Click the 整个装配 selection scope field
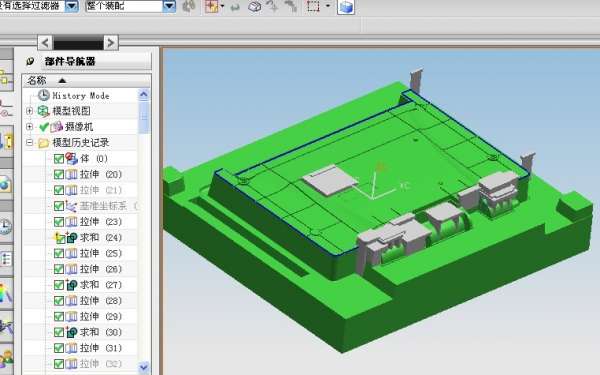 tap(124, 6)
